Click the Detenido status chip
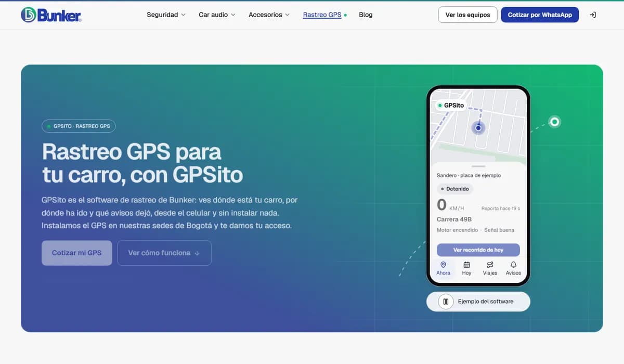 point(454,189)
